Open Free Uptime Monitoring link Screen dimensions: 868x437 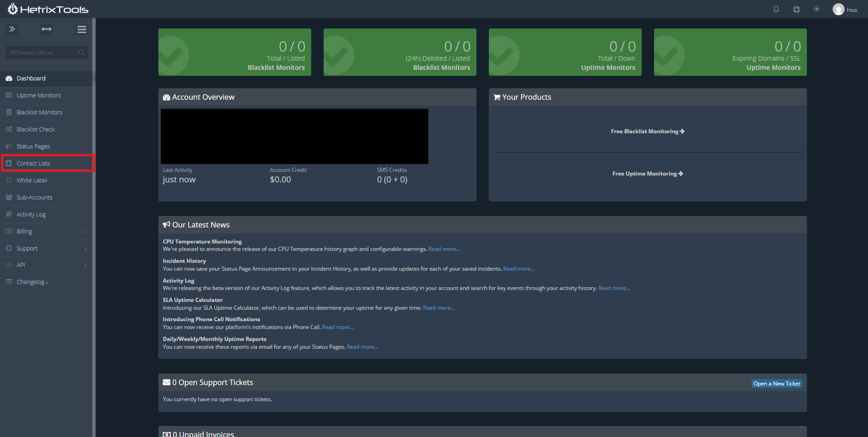point(647,174)
